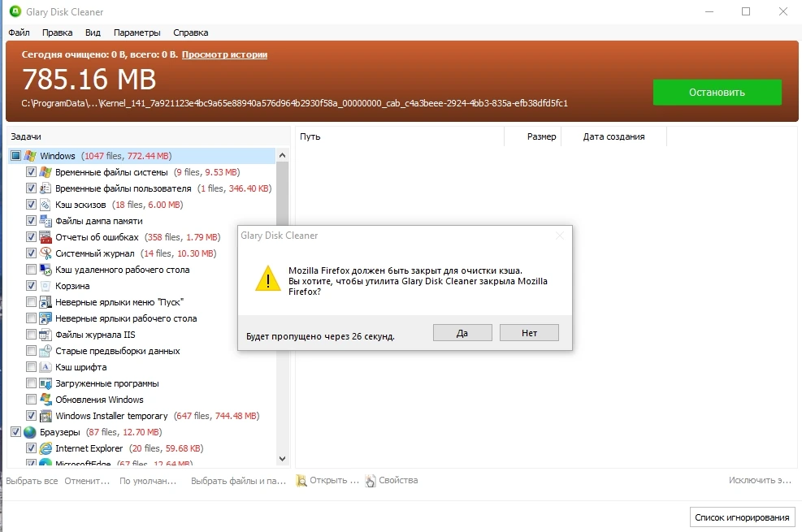Click task list scrollbar down arrow
Screen dimensions: 802x532
click(282, 459)
